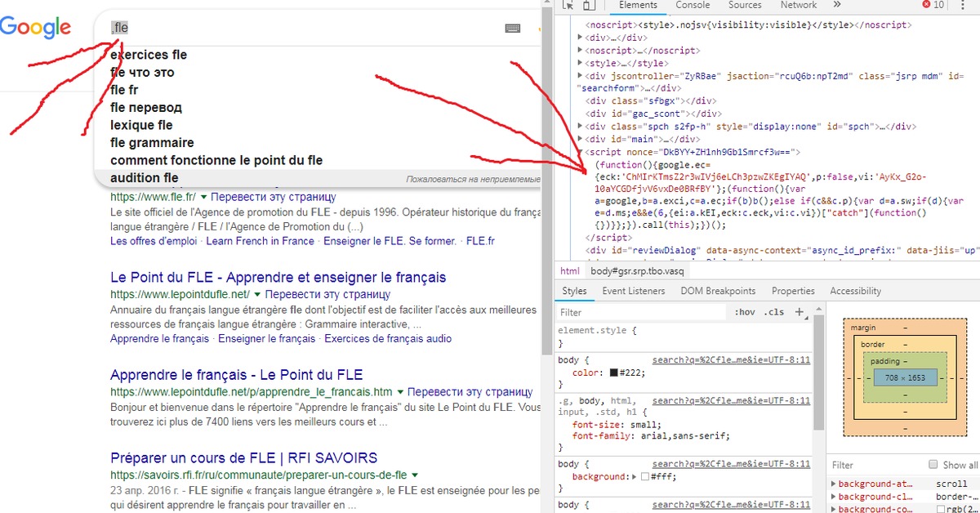Click the Styles Filter input field
The image size is (980, 513).
click(641, 312)
